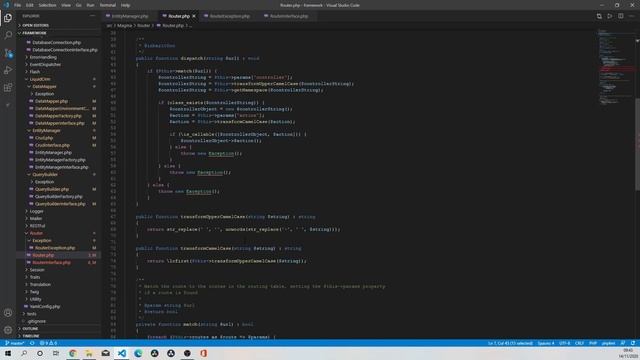Image resolution: width=640 pixels, height=360 pixels.
Task: Click the UTF-8 encoding in status bar
Action: coord(564,343)
